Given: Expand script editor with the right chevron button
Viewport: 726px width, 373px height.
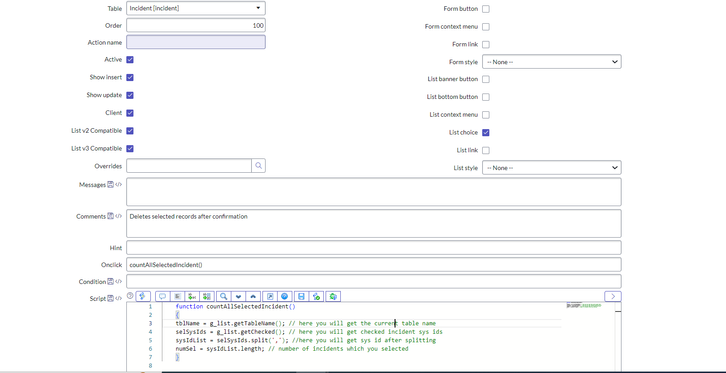Looking at the screenshot, I should click(613, 296).
